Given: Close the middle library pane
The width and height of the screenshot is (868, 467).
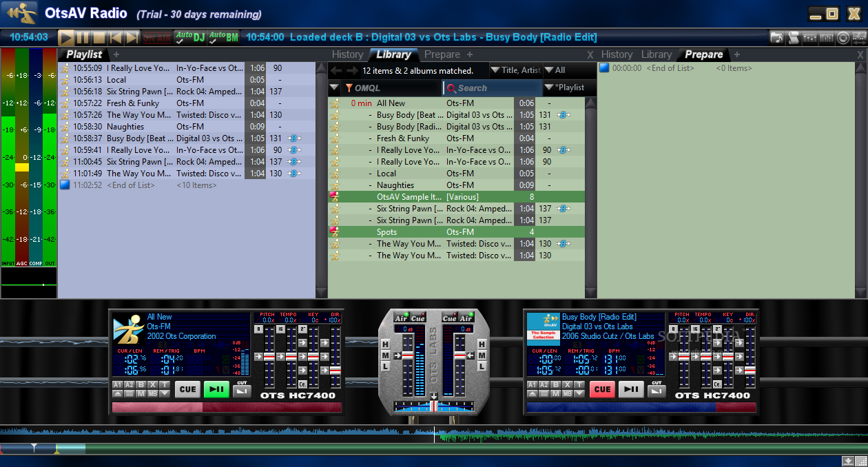Looking at the screenshot, I should coord(590,55).
